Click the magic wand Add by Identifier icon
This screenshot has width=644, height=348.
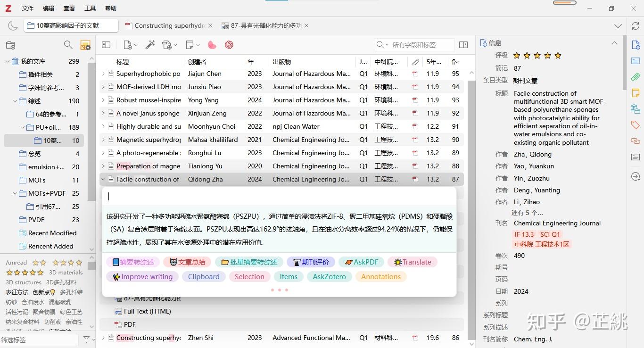coord(150,45)
